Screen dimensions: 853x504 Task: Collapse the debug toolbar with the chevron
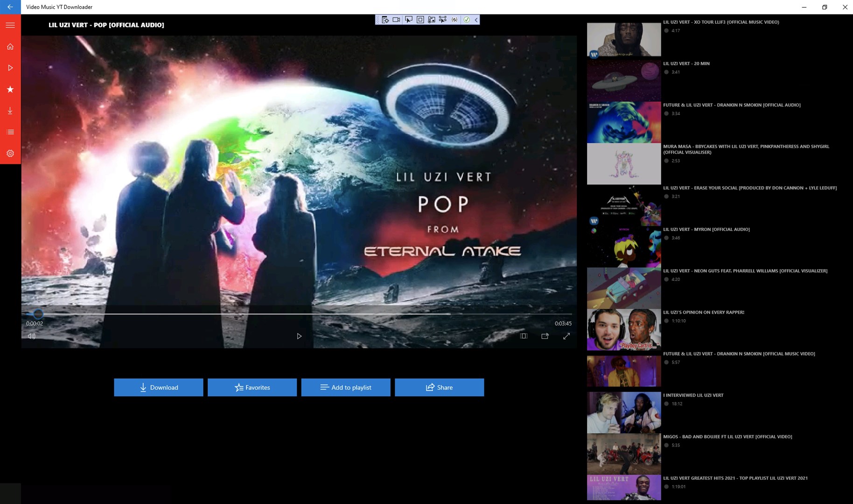pos(476,20)
